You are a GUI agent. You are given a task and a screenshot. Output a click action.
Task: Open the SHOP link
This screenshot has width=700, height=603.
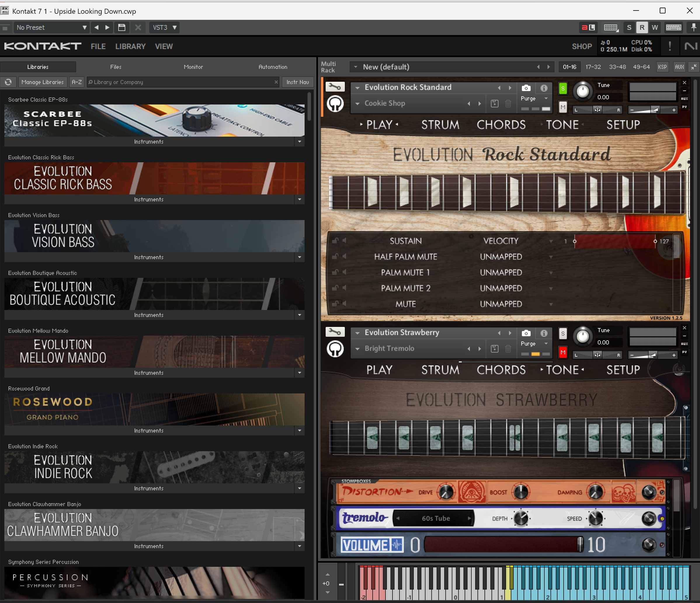pos(581,46)
